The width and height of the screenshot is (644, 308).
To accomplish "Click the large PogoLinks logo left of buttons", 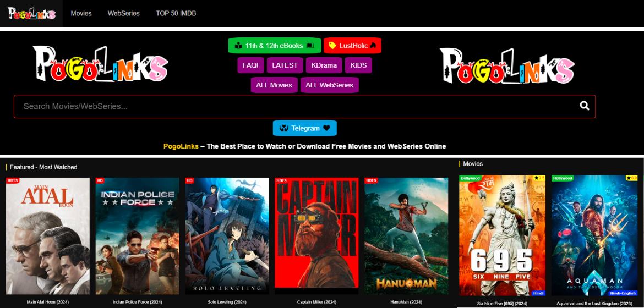I will click(100, 64).
